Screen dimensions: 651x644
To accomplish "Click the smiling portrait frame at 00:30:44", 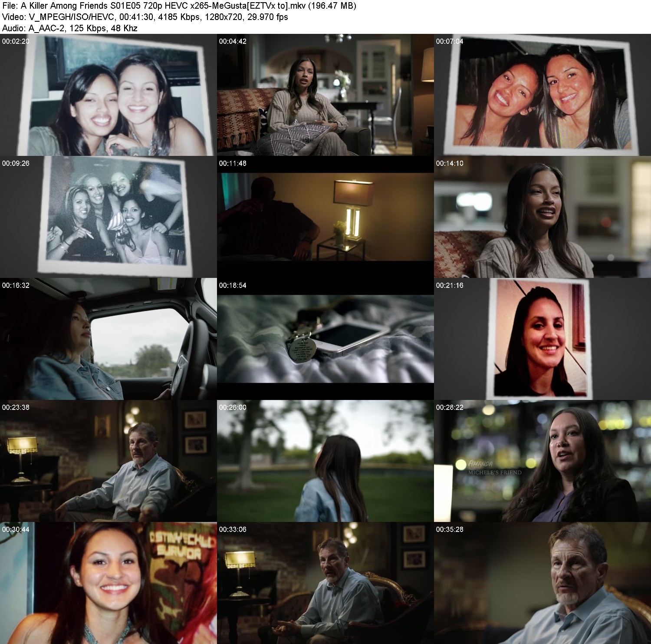I will (x=108, y=583).
